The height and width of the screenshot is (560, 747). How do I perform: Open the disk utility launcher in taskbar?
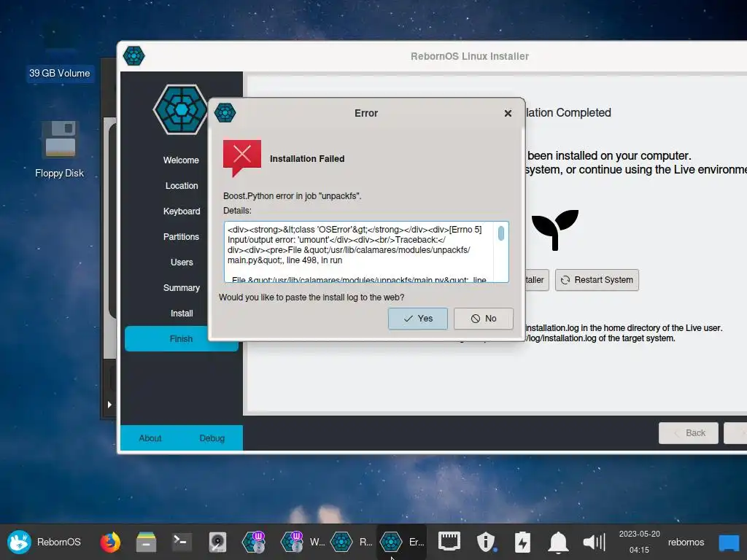click(217, 542)
